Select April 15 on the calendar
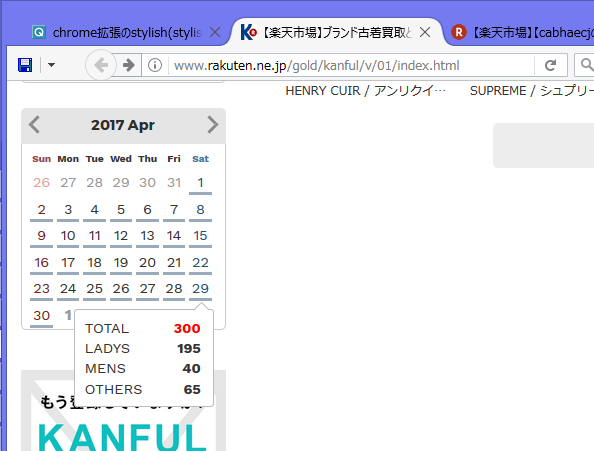Screen dimensions: 594x451 pyautogui.click(x=200, y=236)
